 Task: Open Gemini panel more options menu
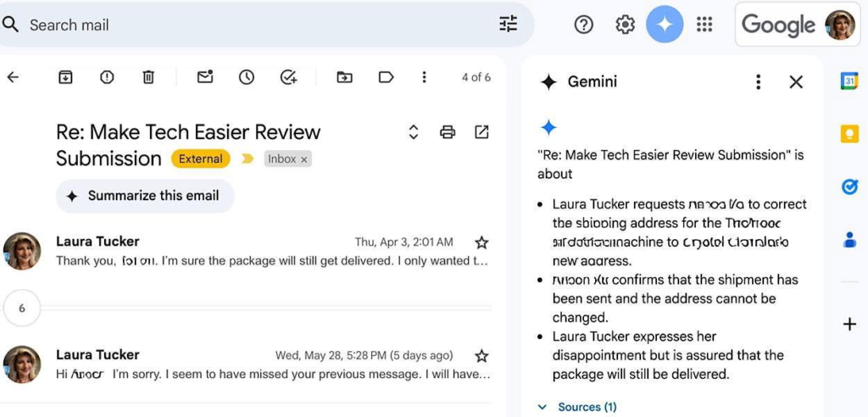tap(759, 82)
